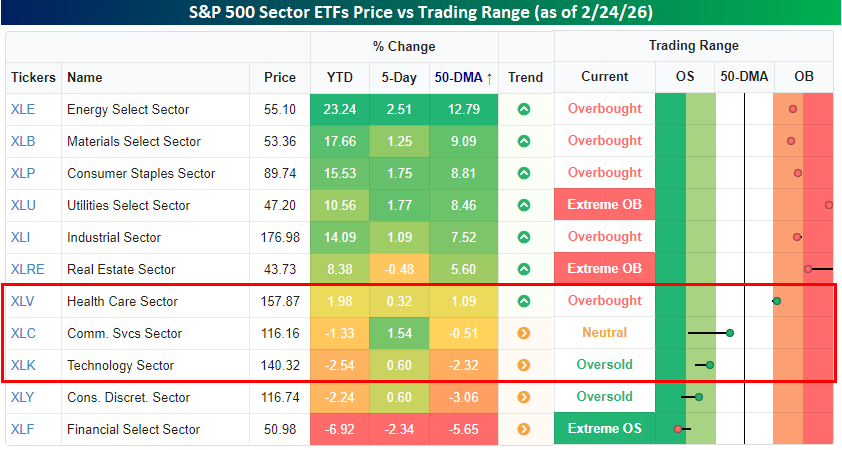Click Utilities Extreme OB status cell
This screenshot has height=450, width=842.
coord(604,205)
